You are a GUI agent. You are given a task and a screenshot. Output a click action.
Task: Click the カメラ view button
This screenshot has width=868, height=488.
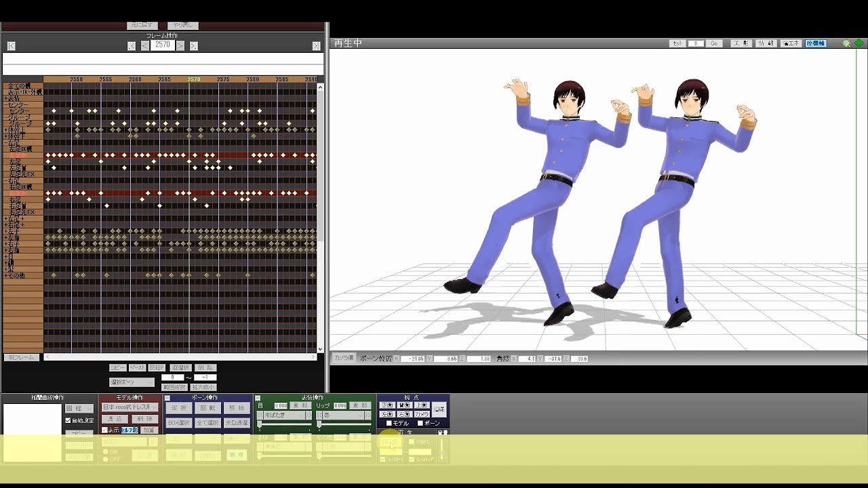click(422, 414)
